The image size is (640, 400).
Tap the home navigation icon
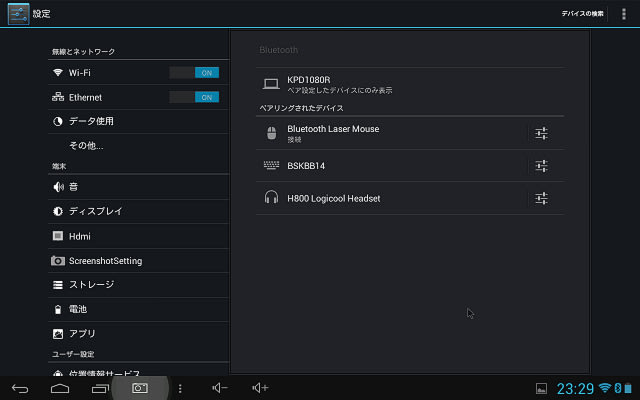tap(60, 388)
